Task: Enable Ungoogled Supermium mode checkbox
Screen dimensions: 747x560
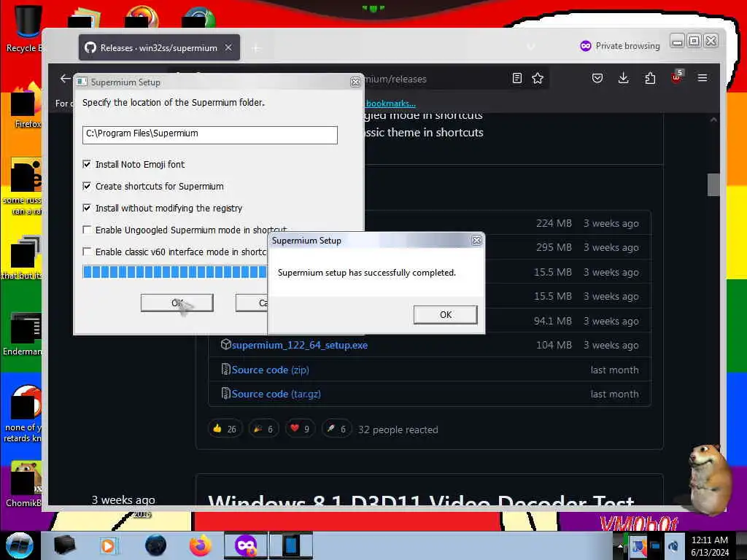Action: pyautogui.click(x=87, y=230)
